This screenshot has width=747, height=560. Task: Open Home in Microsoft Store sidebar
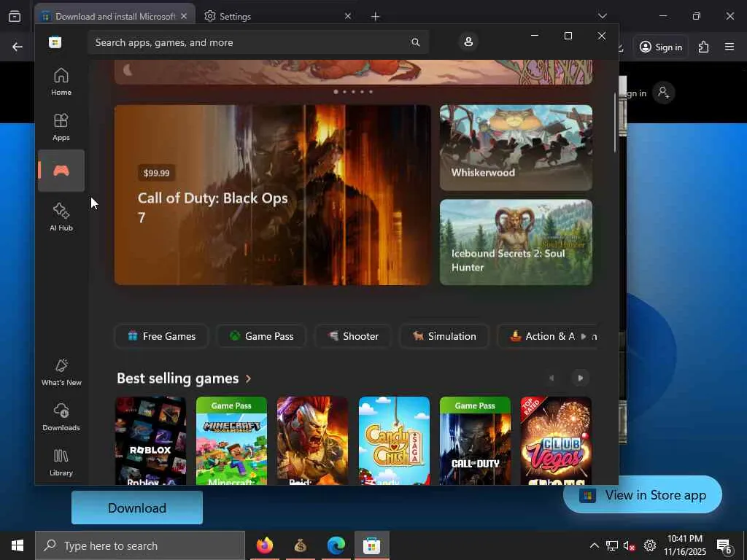point(61,82)
